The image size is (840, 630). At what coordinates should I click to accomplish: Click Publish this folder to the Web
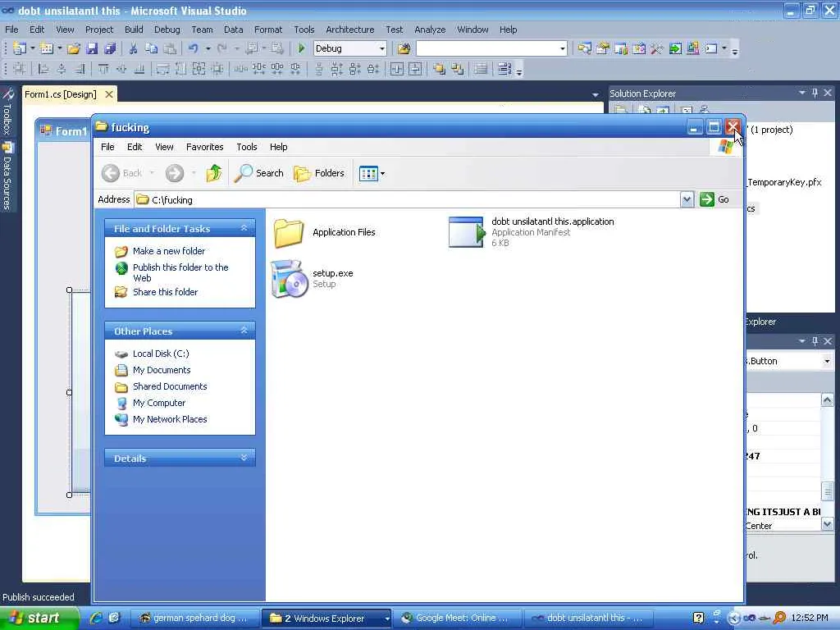[x=180, y=272]
